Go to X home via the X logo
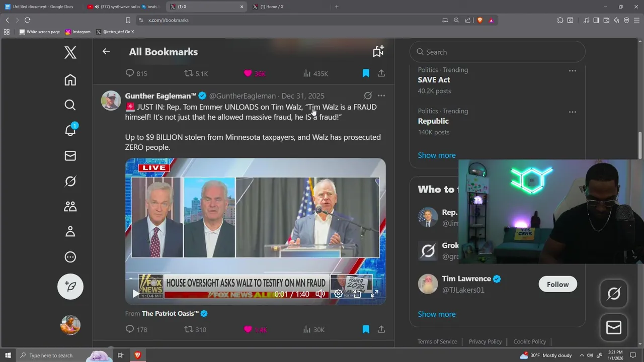Image resolution: width=644 pixels, height=362 pixels. pos(70,52)
